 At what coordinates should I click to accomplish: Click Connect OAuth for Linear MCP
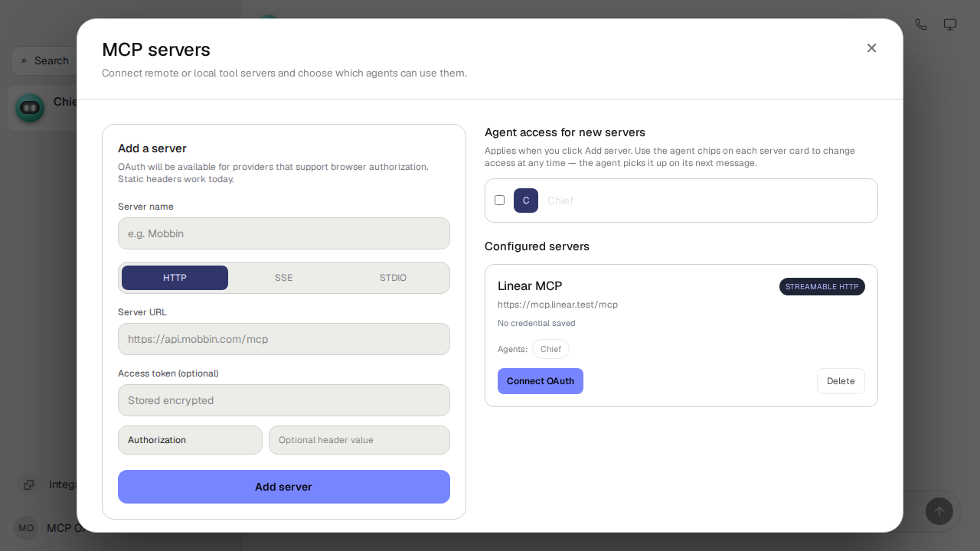[541, 381]
